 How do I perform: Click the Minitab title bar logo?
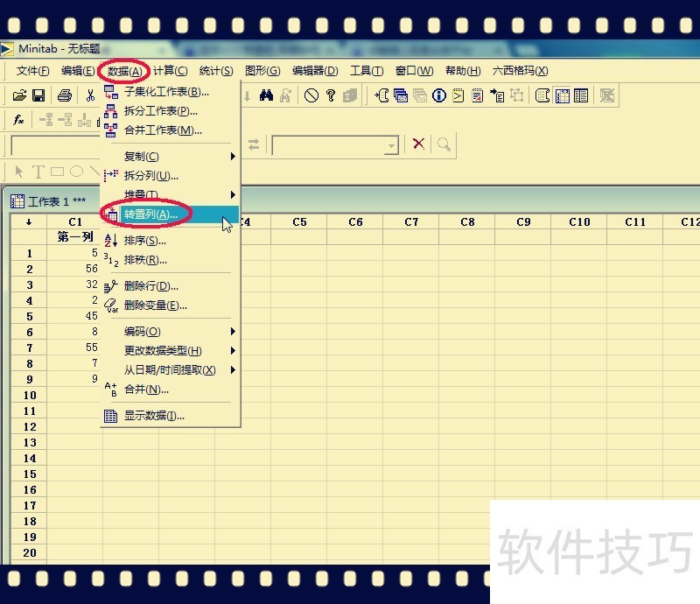click(7, 49)
